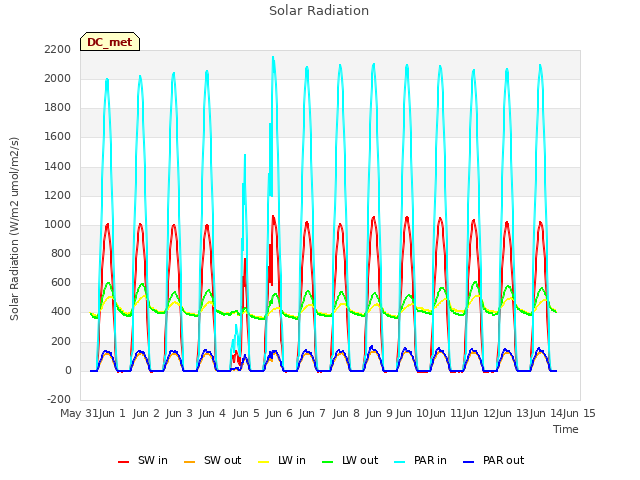Click the Jun 9 x-axis date label
The height and width of the screenshot is (480, 640).
(x=379, y=413)
